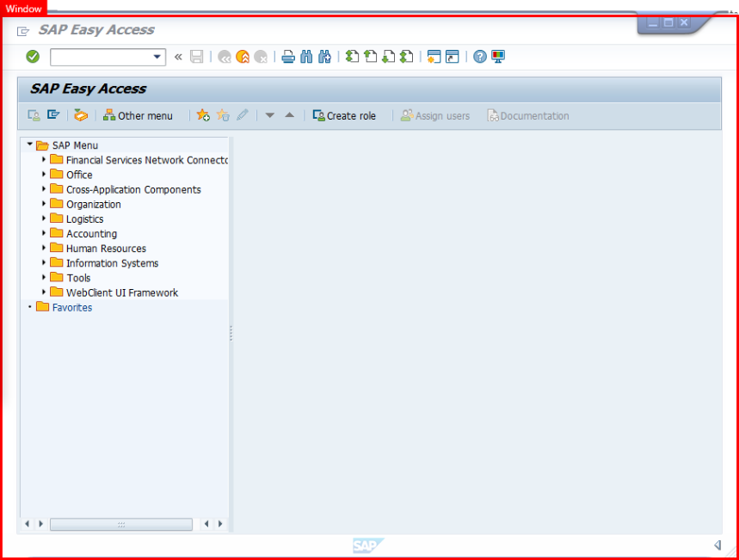Select the Favorites folder
This screenshot has width=739, height=560.
[72, 307]
